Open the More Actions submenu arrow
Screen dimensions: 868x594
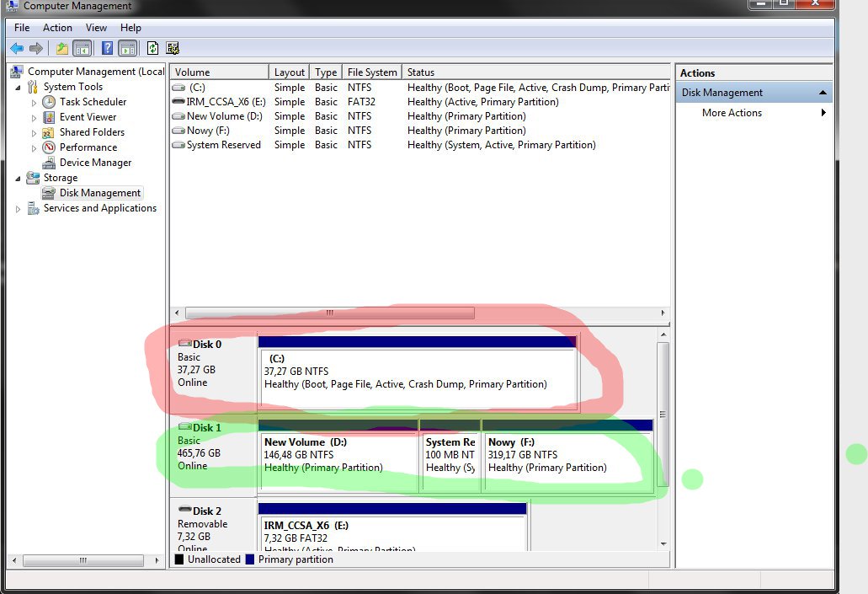[823, 113]
